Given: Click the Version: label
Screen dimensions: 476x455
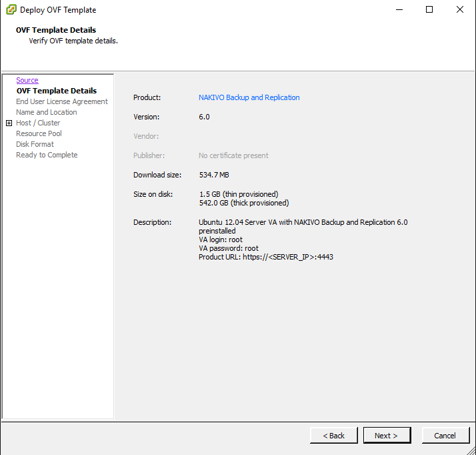Looking at the screenshot, I should point(146,117).
